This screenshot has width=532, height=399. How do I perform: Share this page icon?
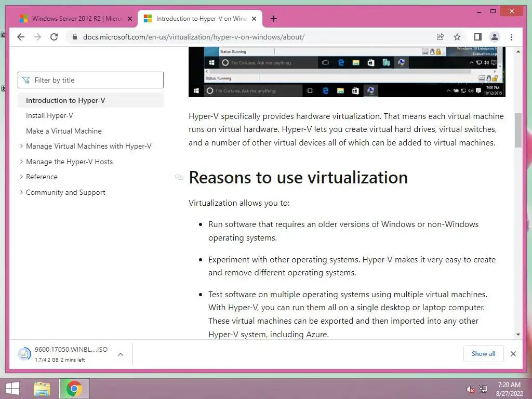[x=441, y=37]
